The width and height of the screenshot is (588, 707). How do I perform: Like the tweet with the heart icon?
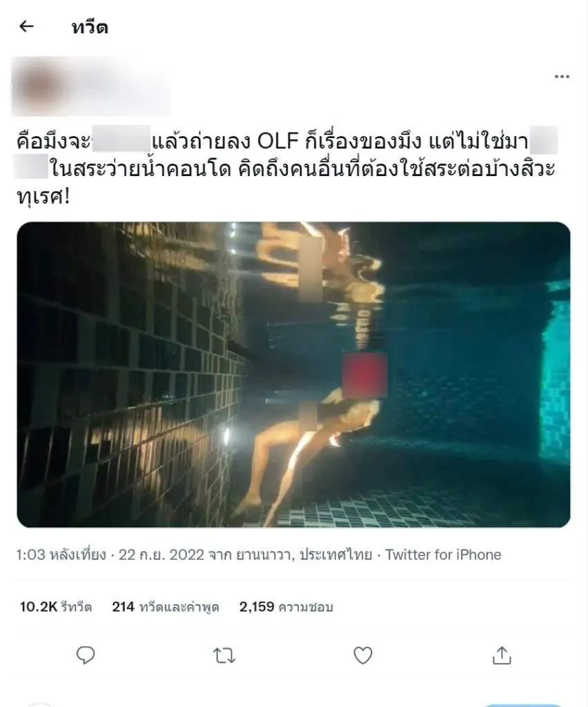point(363,656)
